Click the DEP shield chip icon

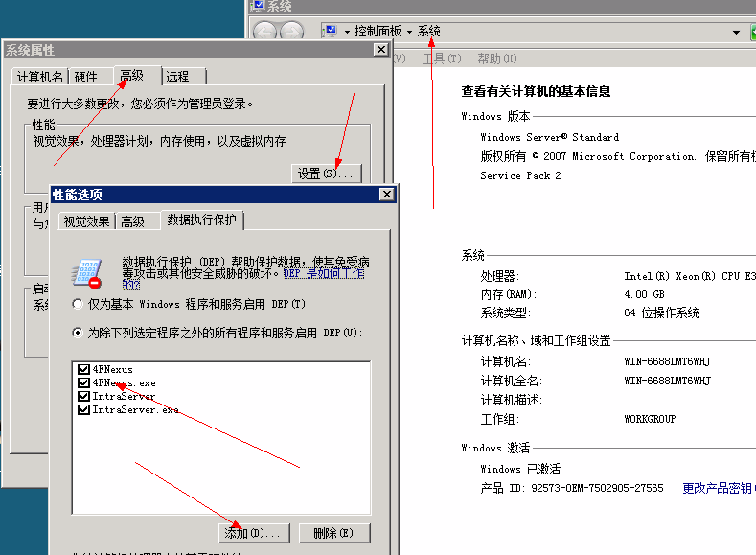click(x=87, y=273)
